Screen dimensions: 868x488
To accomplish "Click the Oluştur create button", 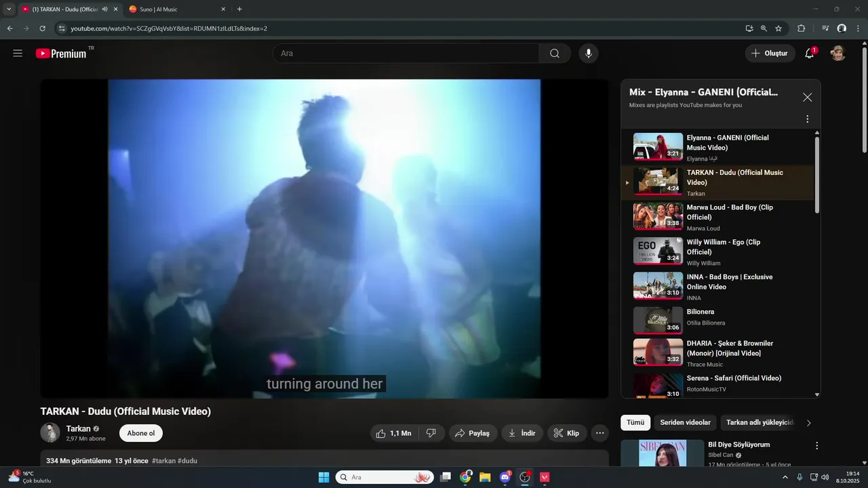I will coord(770,54).
